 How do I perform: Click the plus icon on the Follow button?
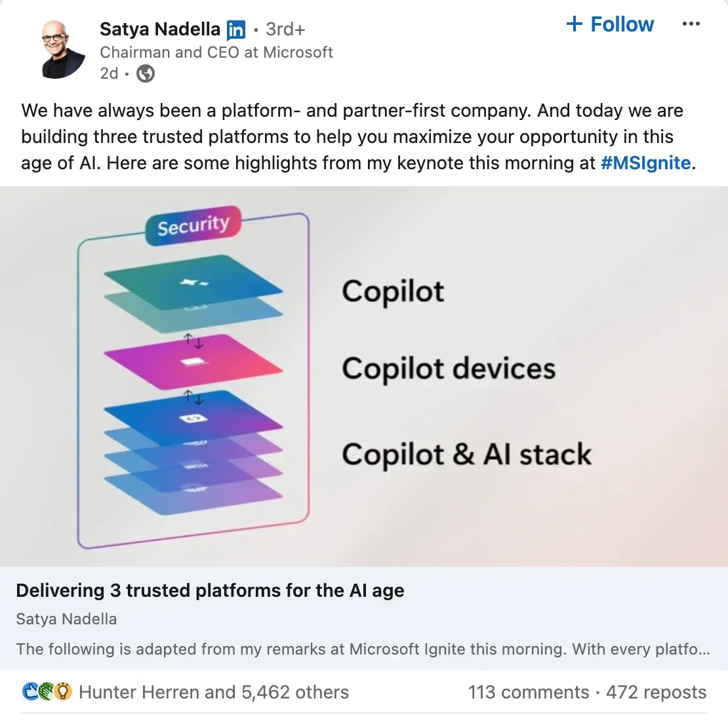[575, 24]
